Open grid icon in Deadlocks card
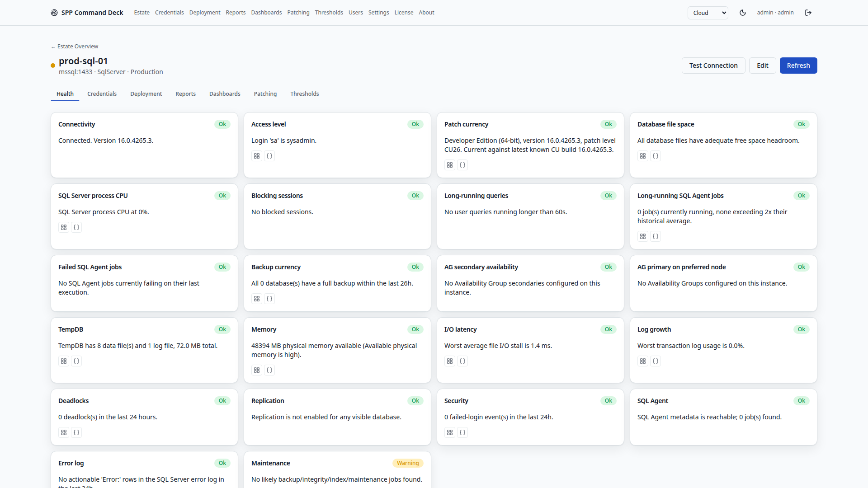This screenshot has width=868, height=488. tap(64, 432)
